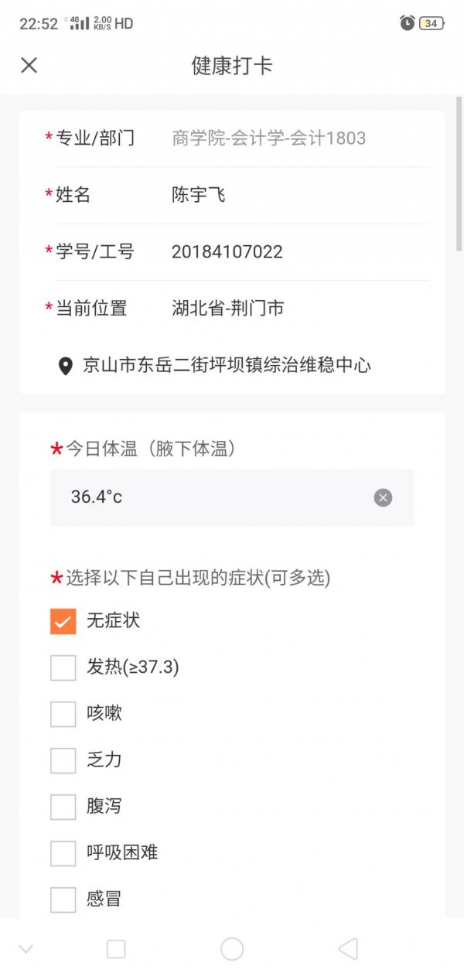Check the 咳嗽 checkbox
The height and width of the screenshot is (980, 464).
tap(63, 714)
